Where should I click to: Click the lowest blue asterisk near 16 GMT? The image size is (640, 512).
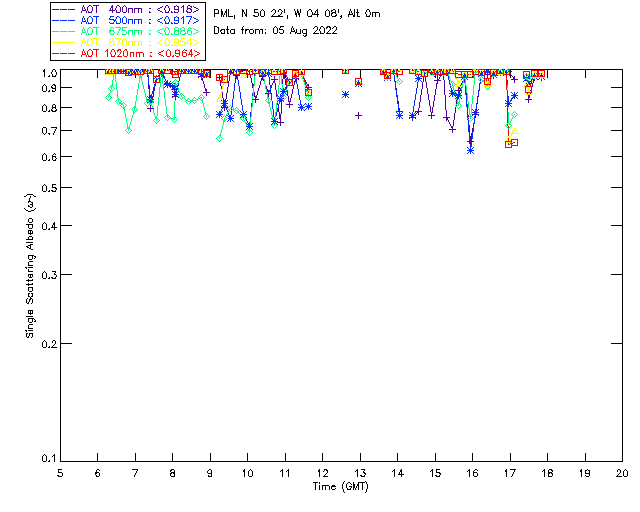tap(471, 151)
